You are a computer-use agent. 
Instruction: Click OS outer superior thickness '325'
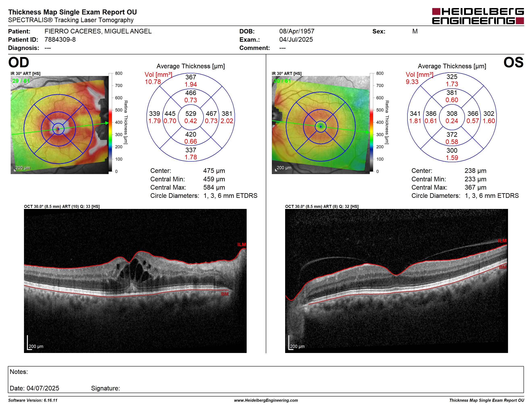point(452,77)
